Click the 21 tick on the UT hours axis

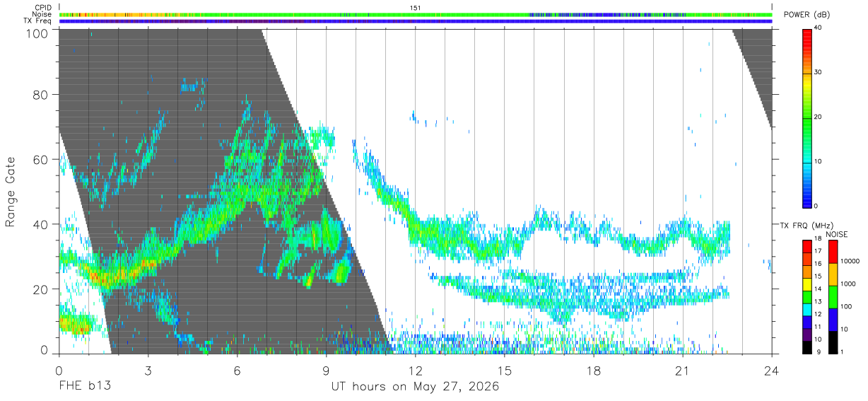coord(683,370)
